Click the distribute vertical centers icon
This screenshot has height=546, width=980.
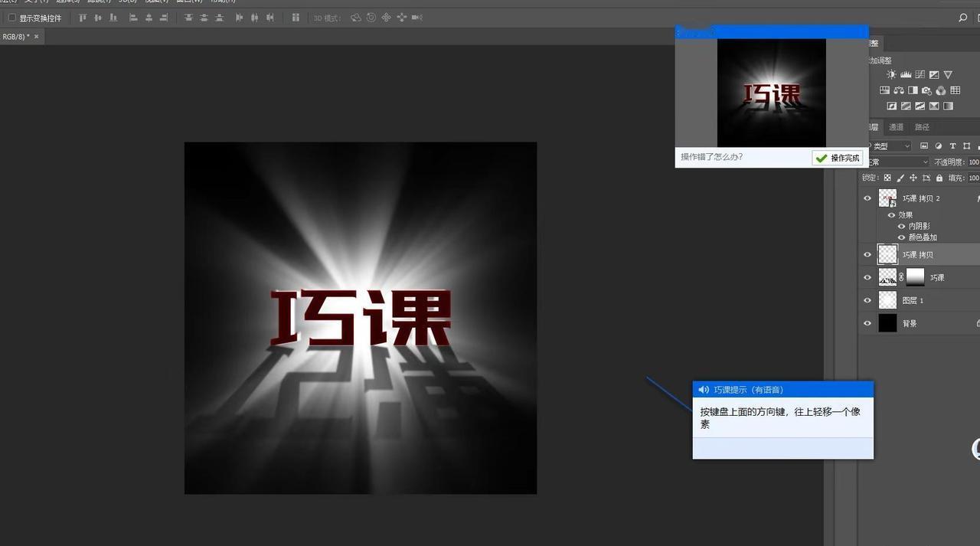coord(204,18)
